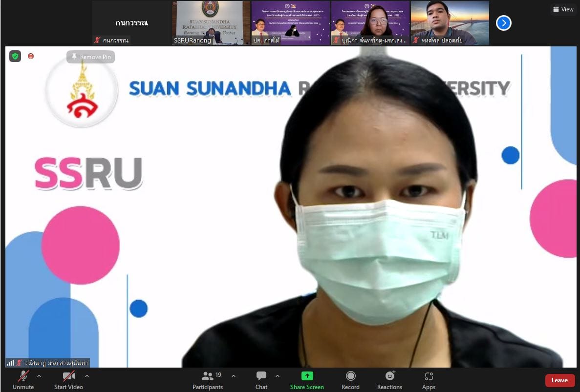This screenshot has width=580, height=392.
Task: Click the red recording indicator dot
Action: click(x=31, y=57)
